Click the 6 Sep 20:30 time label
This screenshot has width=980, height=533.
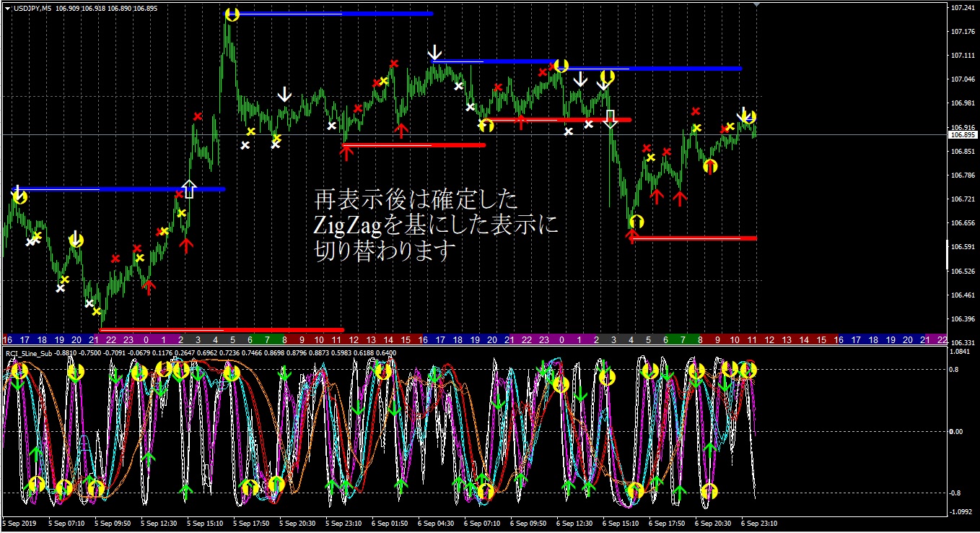[713, 523]
